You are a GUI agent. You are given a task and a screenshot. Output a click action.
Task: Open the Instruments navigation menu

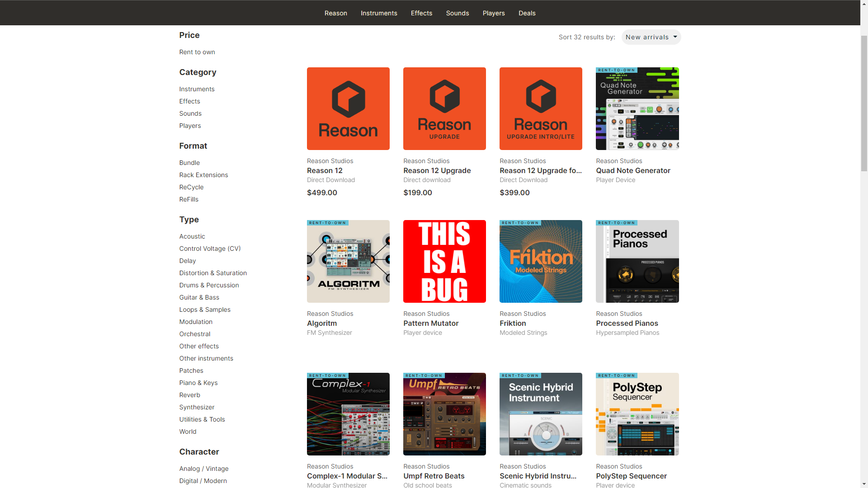pos(379,13)
